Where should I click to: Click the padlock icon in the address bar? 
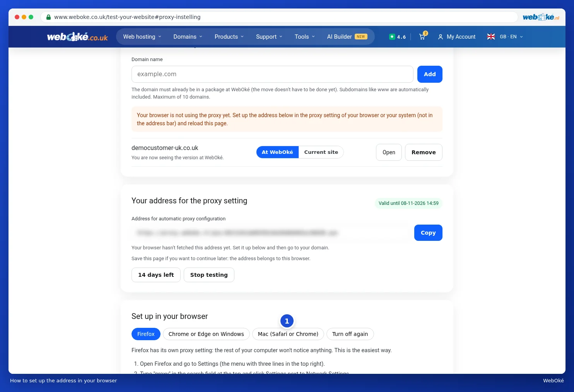48,17
